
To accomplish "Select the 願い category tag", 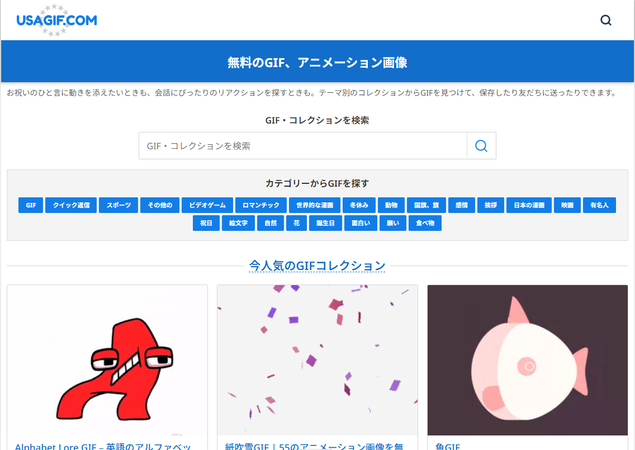I will point(393,223).
